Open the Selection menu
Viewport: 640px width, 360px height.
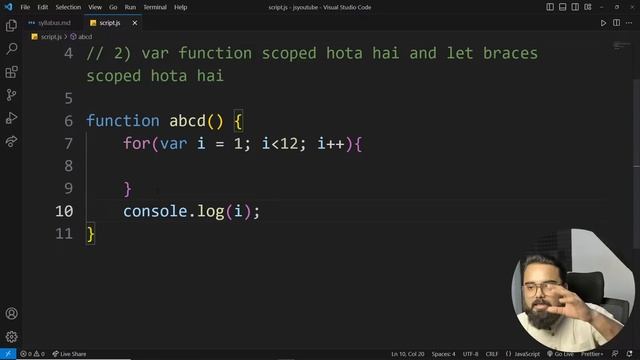[68, 7]
